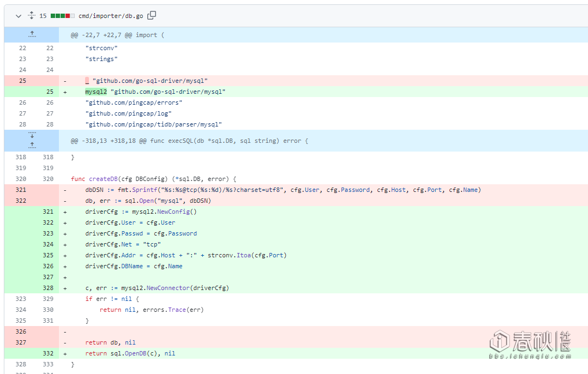Click the removed line number 25
The width and height of the screenshot is (588, 374).
(x=22, y=81)
